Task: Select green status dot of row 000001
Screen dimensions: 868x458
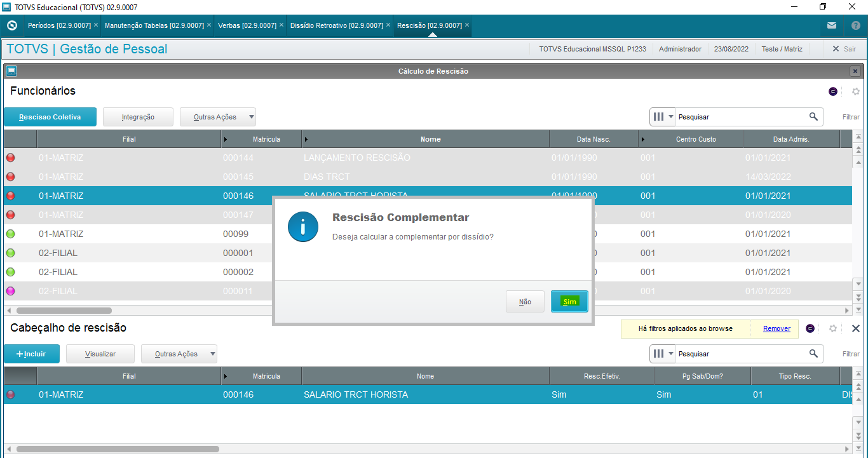Action: (10, 253)
